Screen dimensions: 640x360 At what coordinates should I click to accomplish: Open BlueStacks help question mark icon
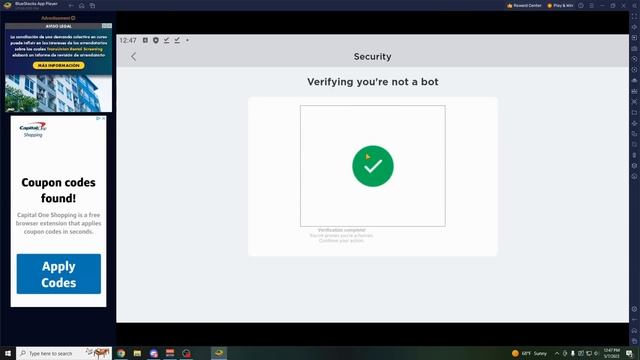pyautogui.click(x=581, y=6)
